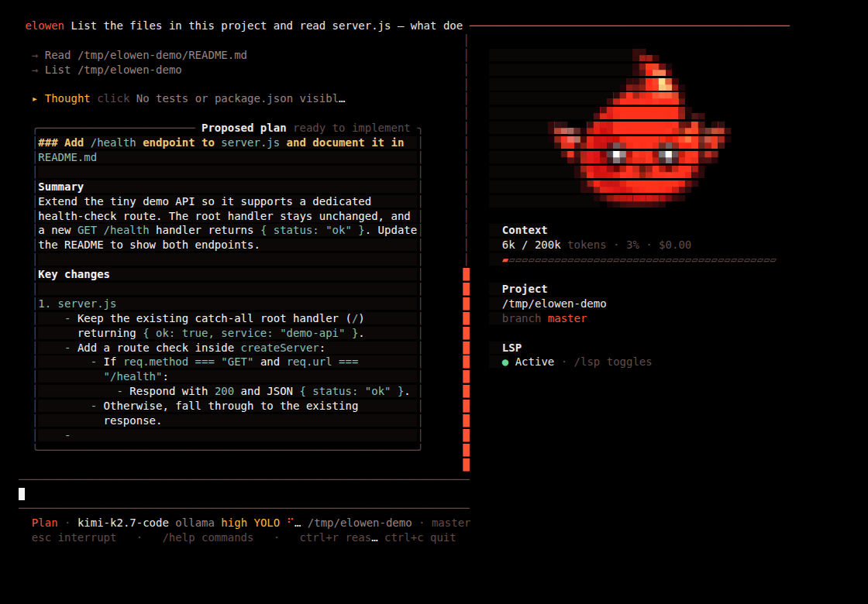The image size is (868, 604).
Task: Click the 'Proposed plan' title
Action: (x=243, y=128)
